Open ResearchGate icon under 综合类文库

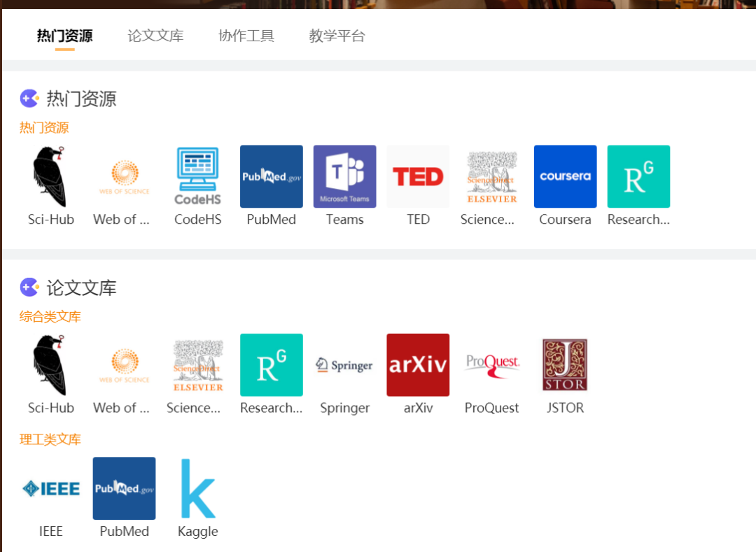272,365
